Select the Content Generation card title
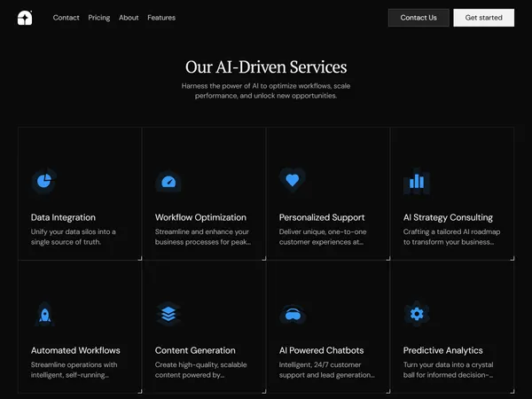The image size is (532, 399). (195, 350)
